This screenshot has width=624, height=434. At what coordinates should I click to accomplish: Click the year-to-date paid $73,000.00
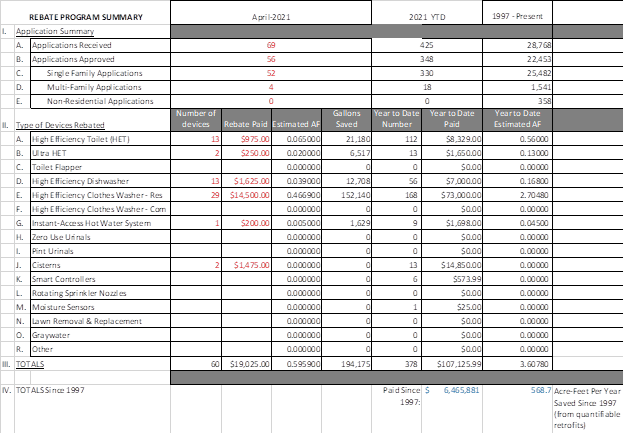461,195
